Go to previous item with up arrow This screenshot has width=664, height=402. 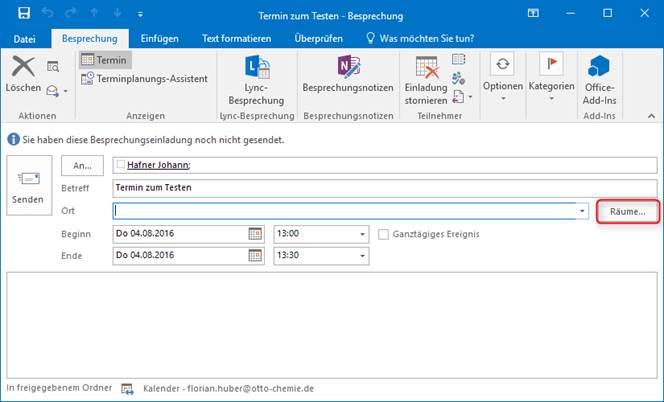(94, 14)
